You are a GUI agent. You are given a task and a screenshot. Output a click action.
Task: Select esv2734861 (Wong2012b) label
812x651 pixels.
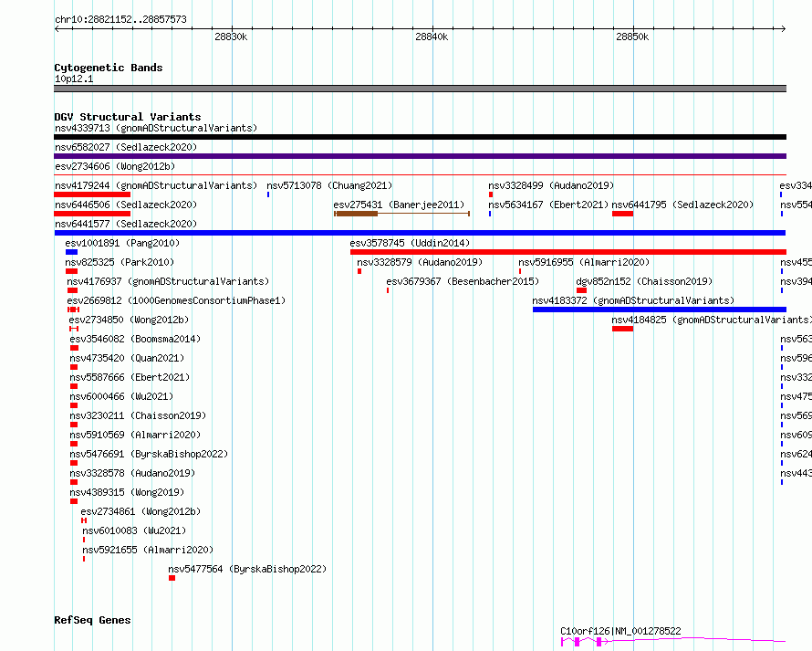[x=141, y=511]
